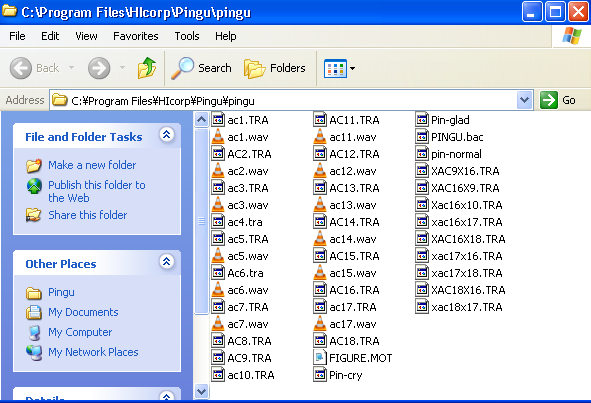Open the Search pane
Screen dimensions: 591x403
(x=201, y=68)
